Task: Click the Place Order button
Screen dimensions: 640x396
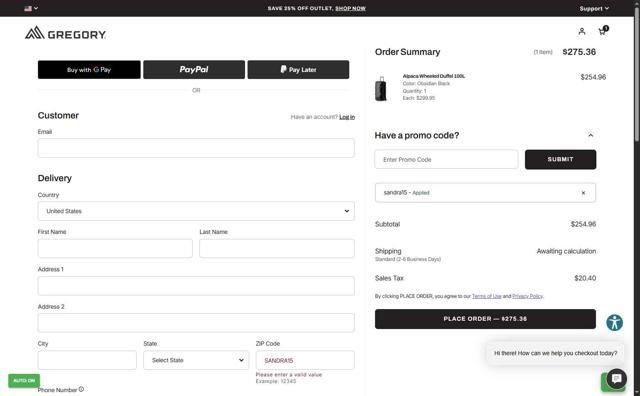Action: [485, 319]
